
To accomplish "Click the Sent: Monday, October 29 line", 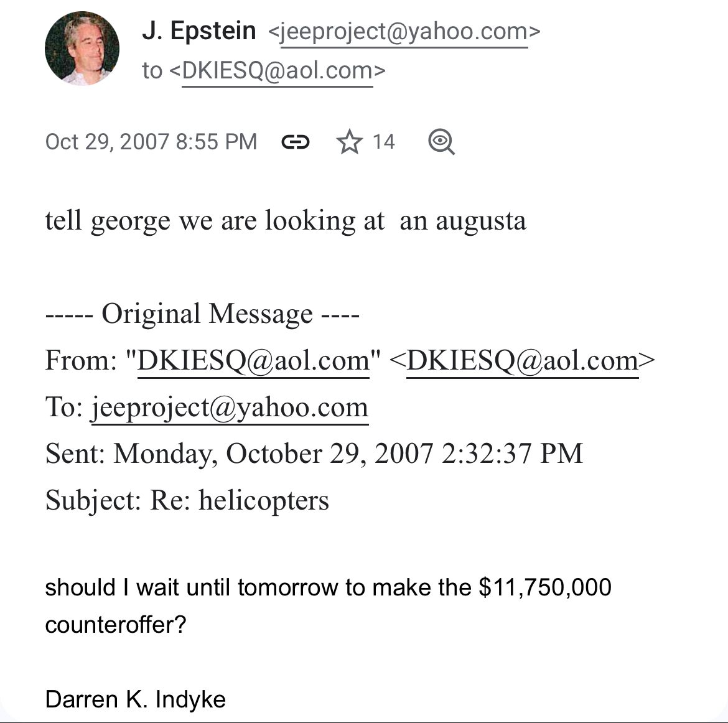I will click(314, 454).
